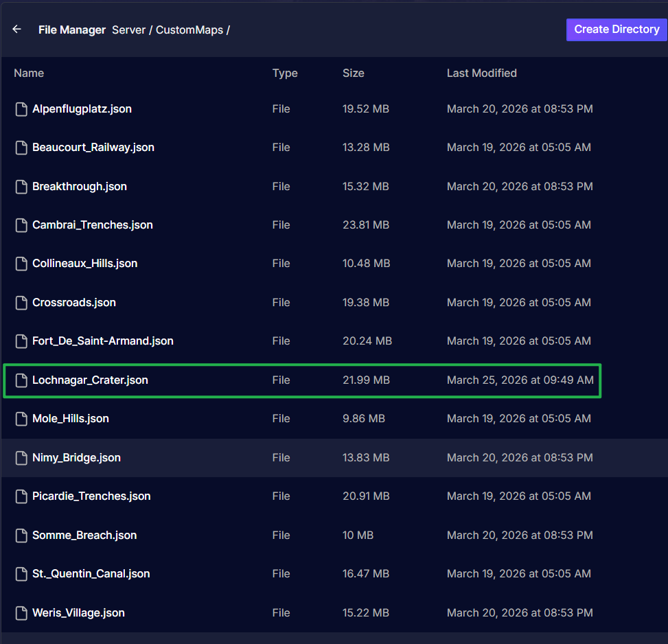
Task: Sort by the Name column header
Action: [29, 73]
